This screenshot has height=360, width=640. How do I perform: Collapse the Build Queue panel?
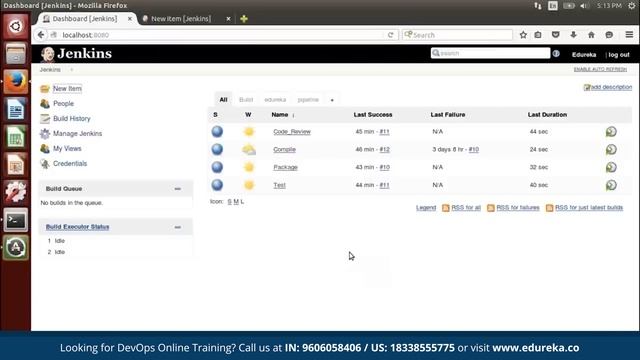point(178,189)
